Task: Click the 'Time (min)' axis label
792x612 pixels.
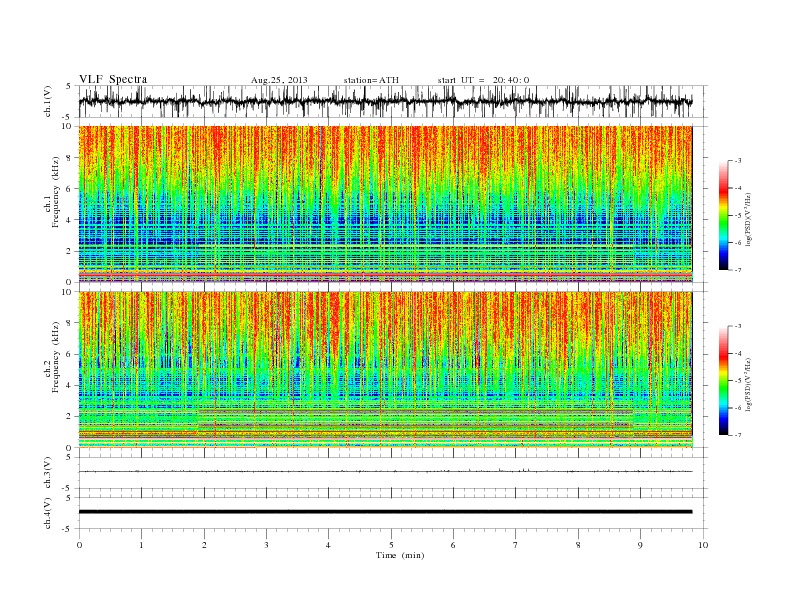Action: [x=400, y=555]
